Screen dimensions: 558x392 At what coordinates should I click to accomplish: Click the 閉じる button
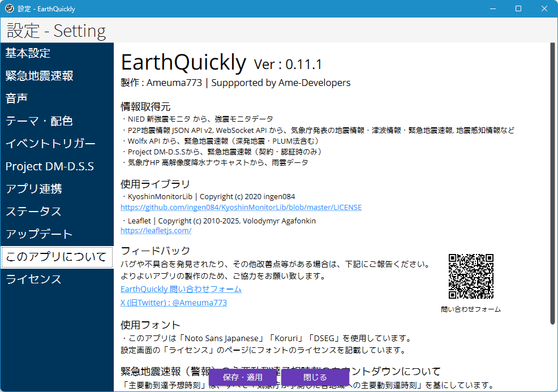tap(315, 377)
